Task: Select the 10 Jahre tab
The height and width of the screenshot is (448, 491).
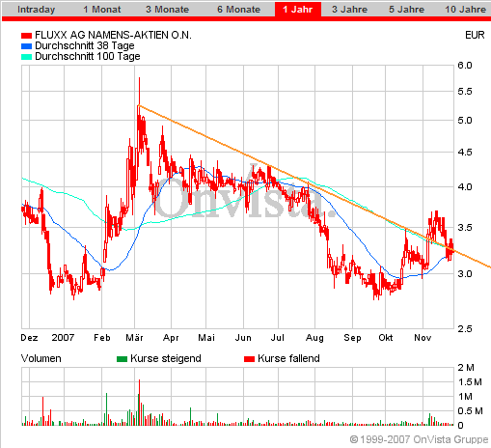Action: pyautogui.click(x=465, y=10)
